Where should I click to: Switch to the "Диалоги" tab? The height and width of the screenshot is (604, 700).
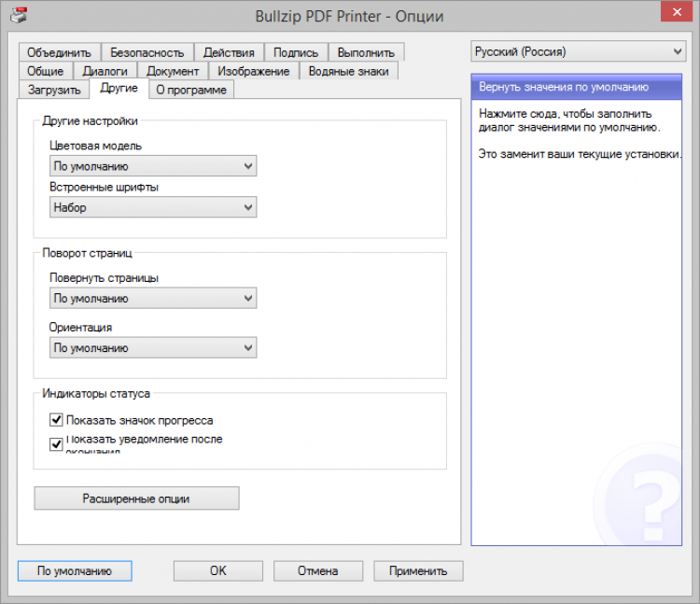point(105,71)
